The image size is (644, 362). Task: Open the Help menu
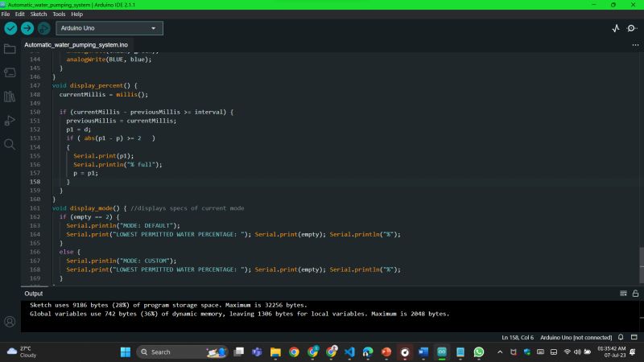coord(76,14)
